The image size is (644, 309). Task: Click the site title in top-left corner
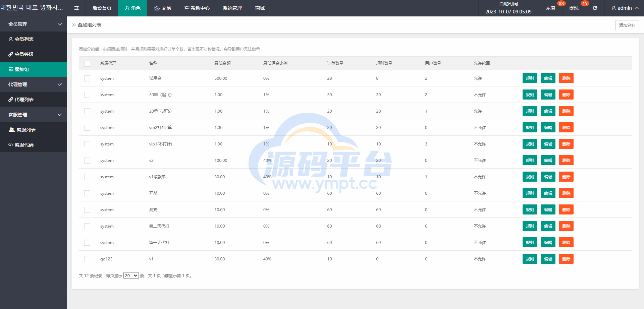[x=32, y=8]
